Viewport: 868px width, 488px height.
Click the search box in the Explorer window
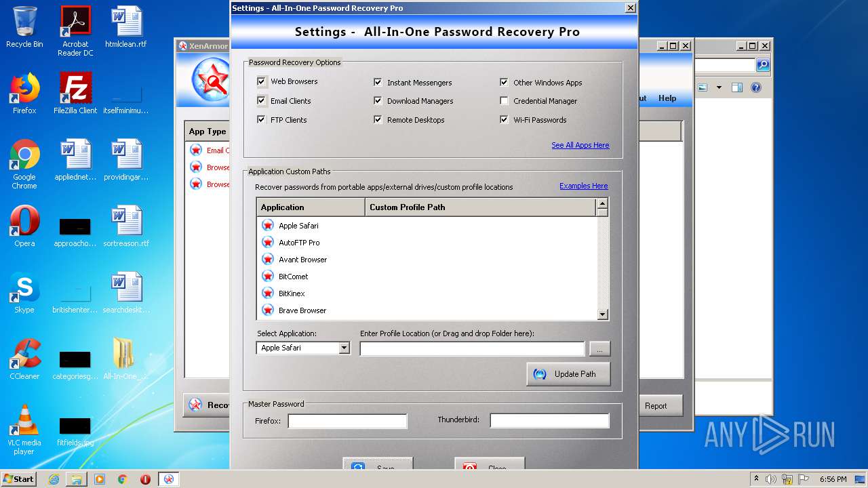[725, 65]
